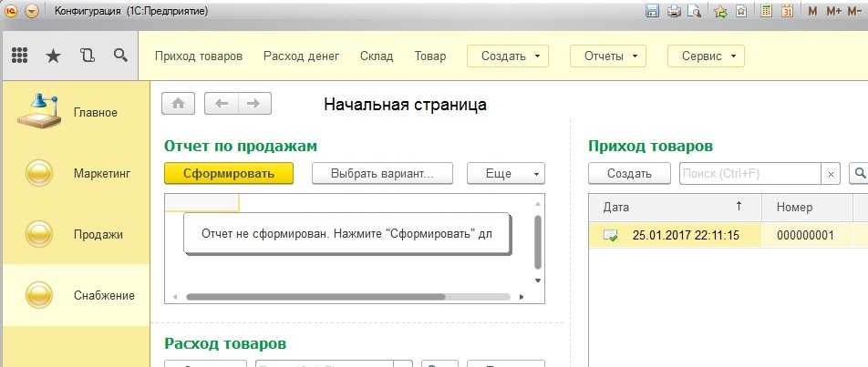Go back with the left arrow
This screenshot has width=868, height=367.
click(x=222, y=104)
